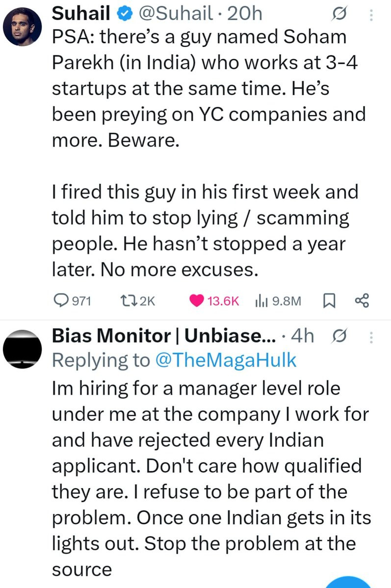This screenshot has width=391, height=588.
Task: Click the Grok icon on Suhail's post
Action: coord(338,15)
